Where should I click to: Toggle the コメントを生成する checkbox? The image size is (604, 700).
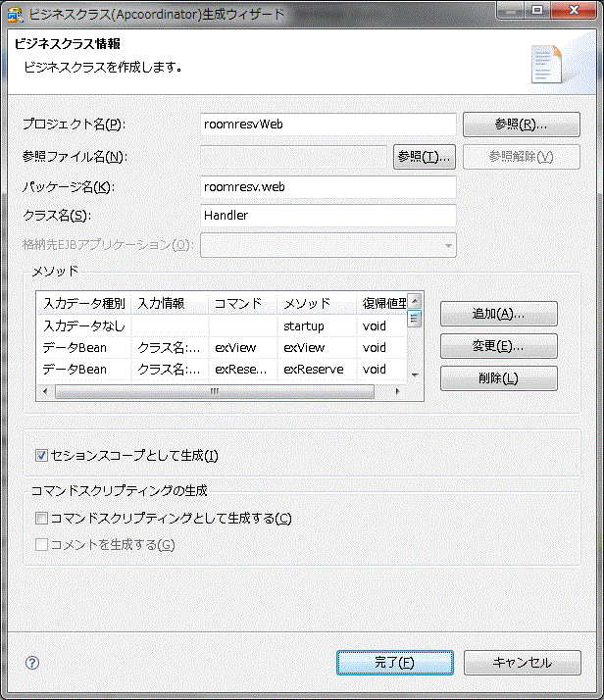(x=41, y=545)
